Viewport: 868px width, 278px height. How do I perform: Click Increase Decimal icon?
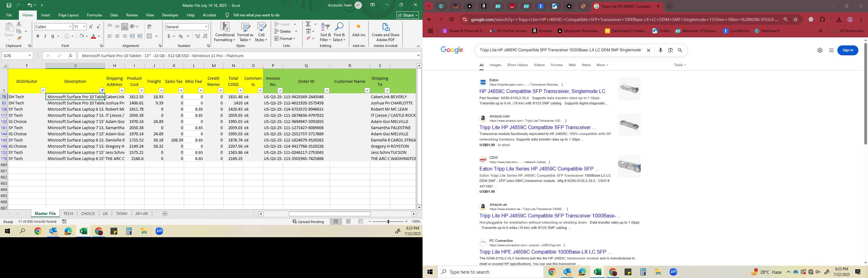pos(197,36)
